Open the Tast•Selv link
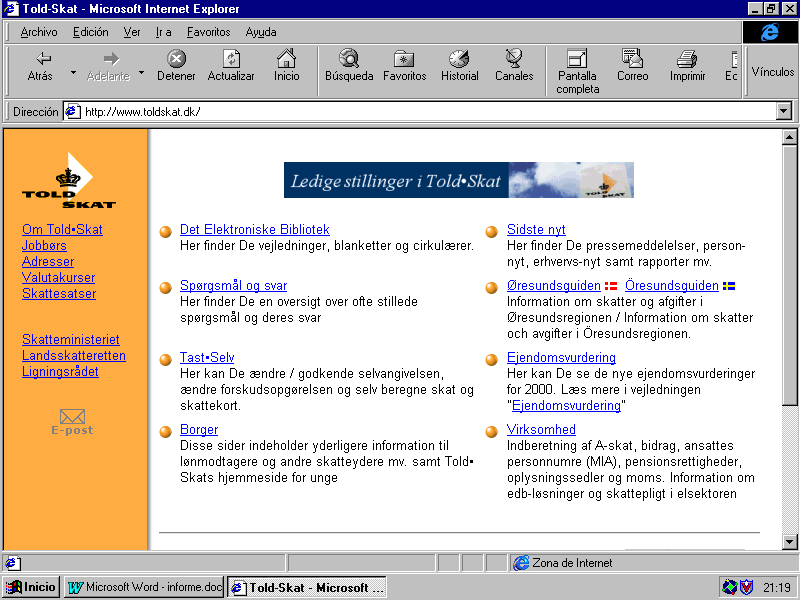This screenshot has height=600, width=800. 207,358
